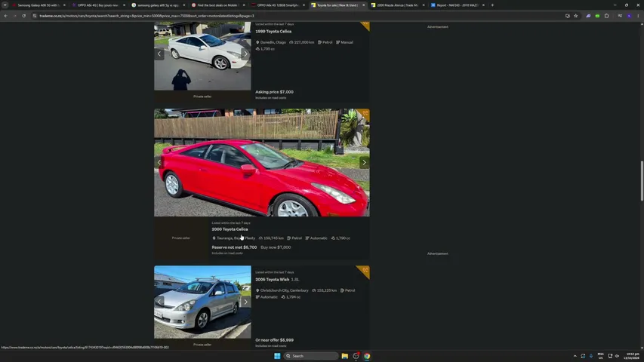Show next photo of red Celica
Screen dimensions: 644x362
(365, 163)
